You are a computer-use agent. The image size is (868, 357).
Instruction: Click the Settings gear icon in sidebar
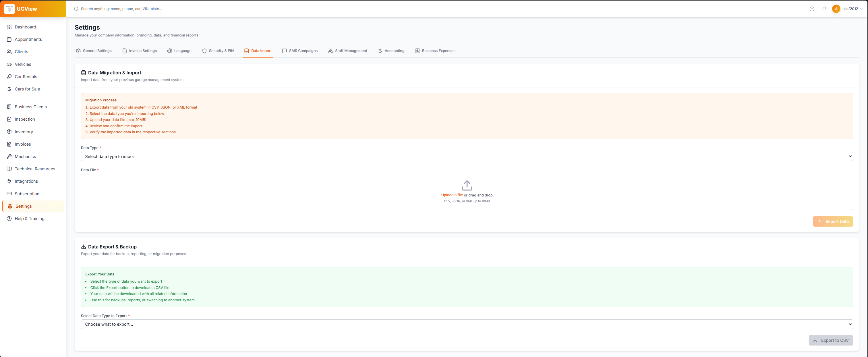click(10, 206)
